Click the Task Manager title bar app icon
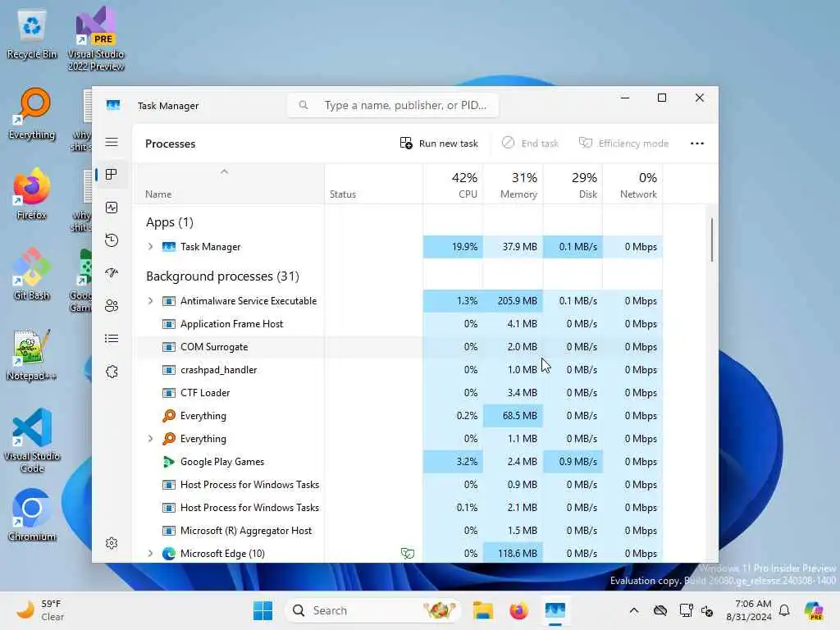This screenshot has height=630, width=840. (113, 105)
